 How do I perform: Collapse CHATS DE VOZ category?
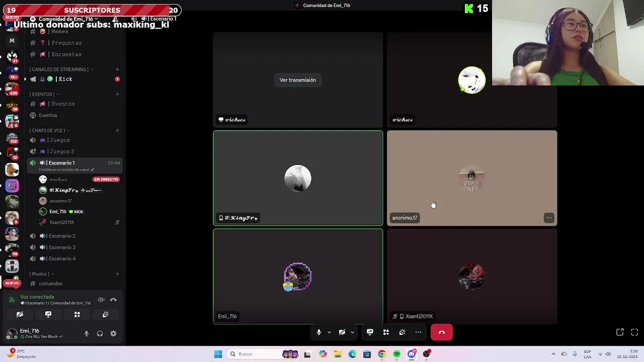[49, 131]
